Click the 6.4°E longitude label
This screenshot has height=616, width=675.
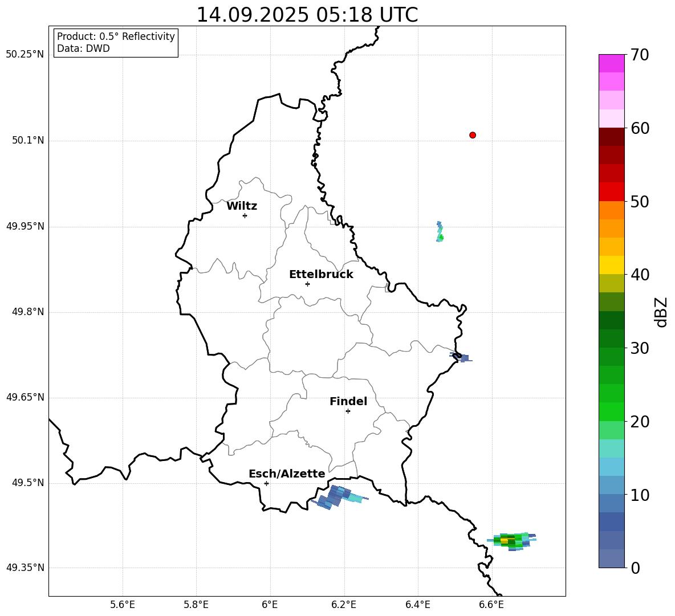coord(417,605)
